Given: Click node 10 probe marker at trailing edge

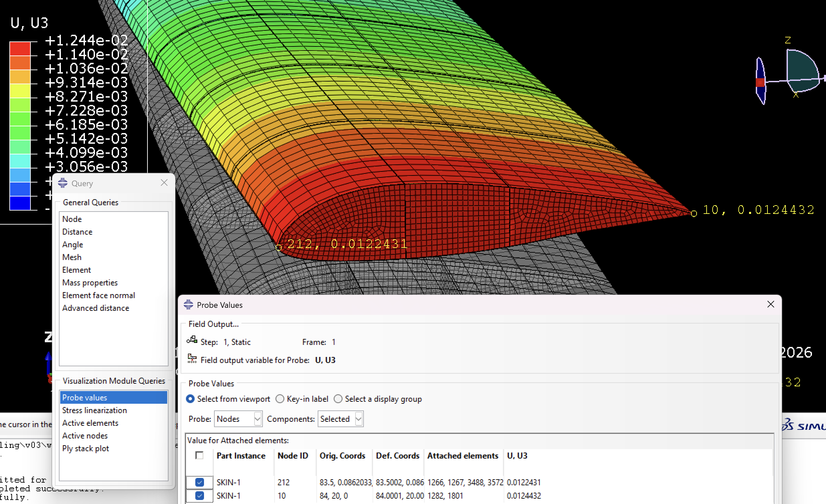Looking at the screenshot, I should (x=694, y=214).
